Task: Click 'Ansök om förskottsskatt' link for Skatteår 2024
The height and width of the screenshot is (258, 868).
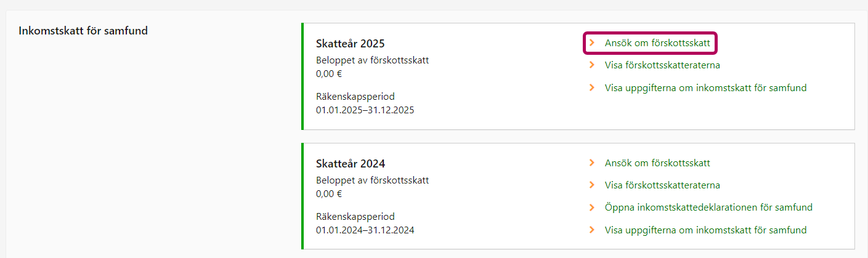Action: coord(657,163)
